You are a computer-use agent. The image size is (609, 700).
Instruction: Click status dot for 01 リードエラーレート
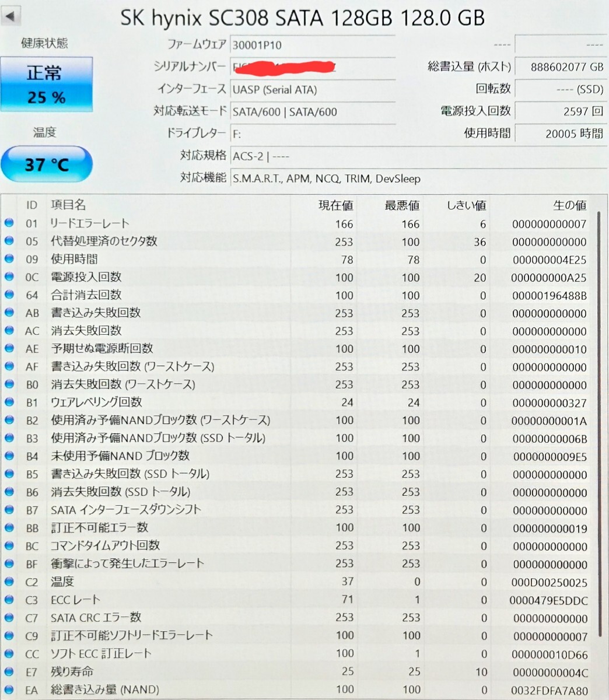[x=9, y=223]
